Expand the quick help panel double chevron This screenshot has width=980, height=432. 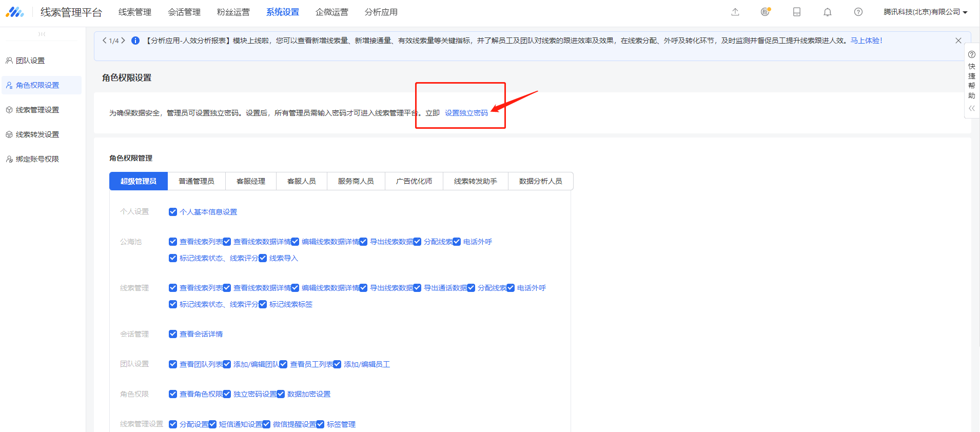point(972,108)
